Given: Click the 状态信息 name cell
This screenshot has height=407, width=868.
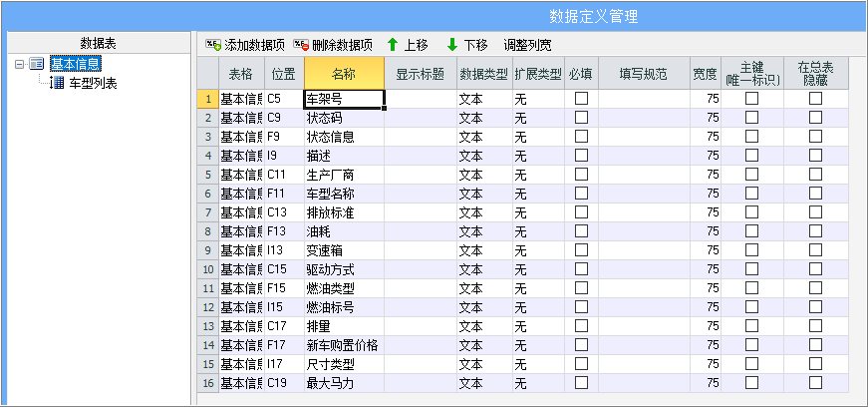Looking at the screenshot, I should (x=345, y=137).
